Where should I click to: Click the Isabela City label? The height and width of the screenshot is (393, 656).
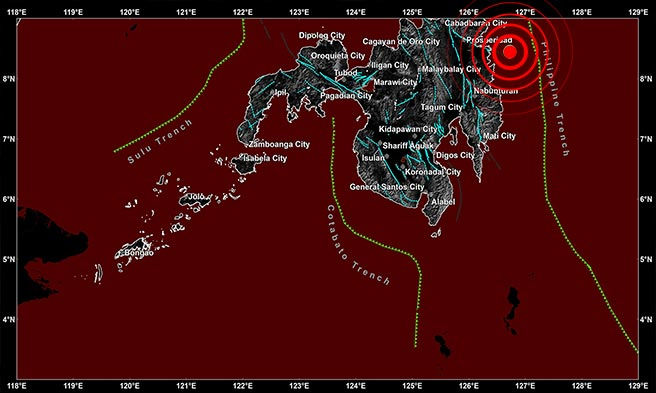pyautogui.click(x=265, y=158)
